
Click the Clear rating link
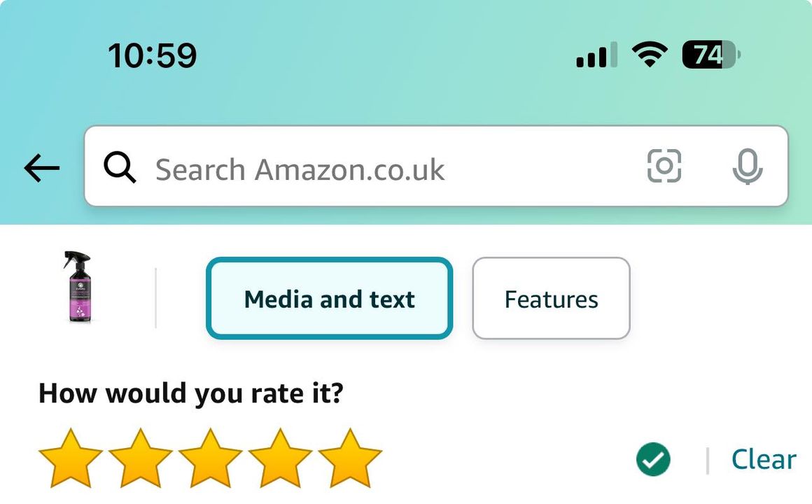click(764, 459)
